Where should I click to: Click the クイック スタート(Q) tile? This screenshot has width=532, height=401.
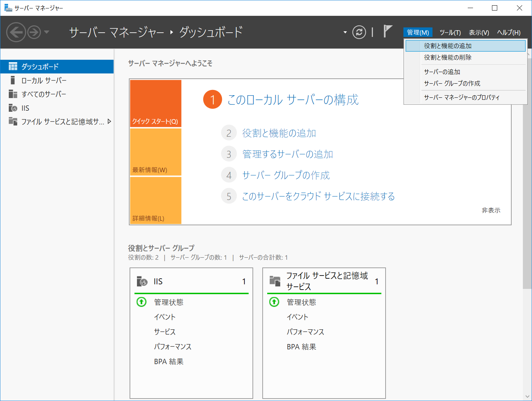pyautogui.click(x=156, y=103)
